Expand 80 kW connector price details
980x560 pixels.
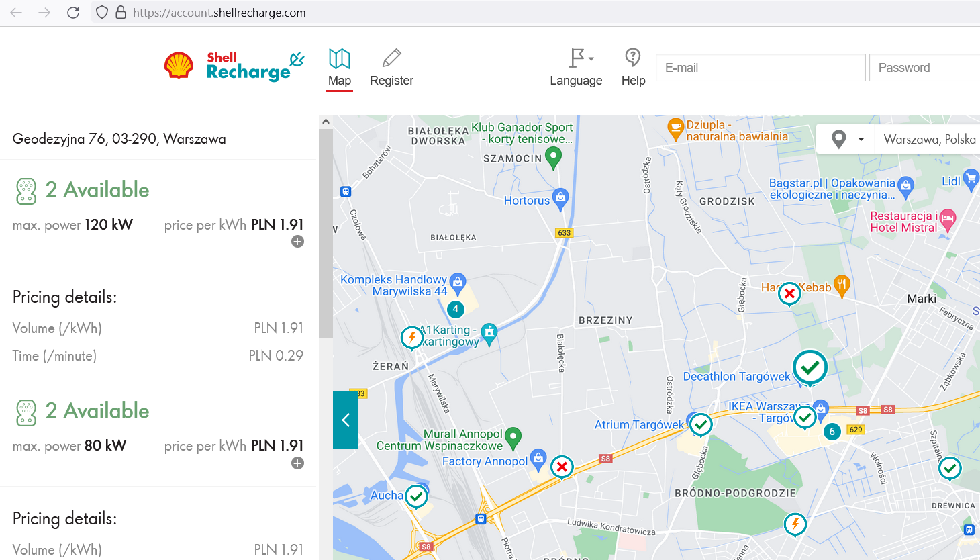pos(298,463)
